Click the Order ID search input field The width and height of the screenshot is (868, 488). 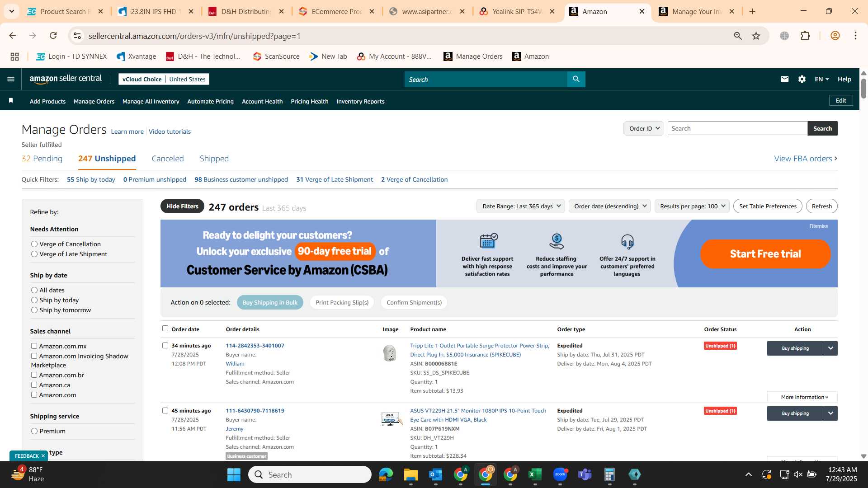click(x=737, y=128)
